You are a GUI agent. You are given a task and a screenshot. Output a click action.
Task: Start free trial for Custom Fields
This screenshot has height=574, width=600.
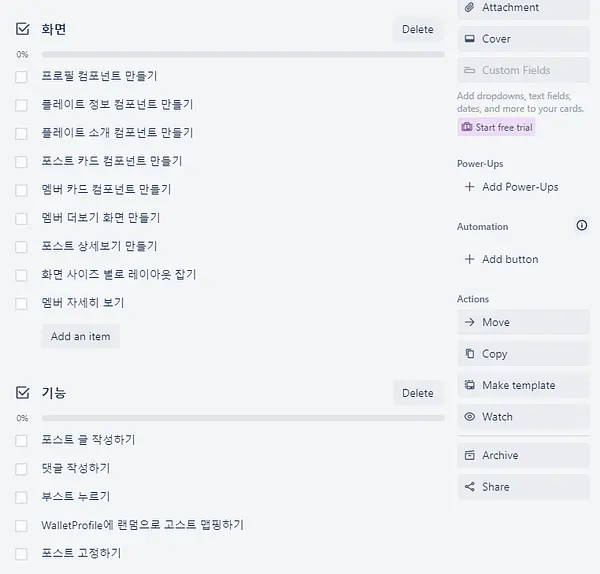[496, 127]
